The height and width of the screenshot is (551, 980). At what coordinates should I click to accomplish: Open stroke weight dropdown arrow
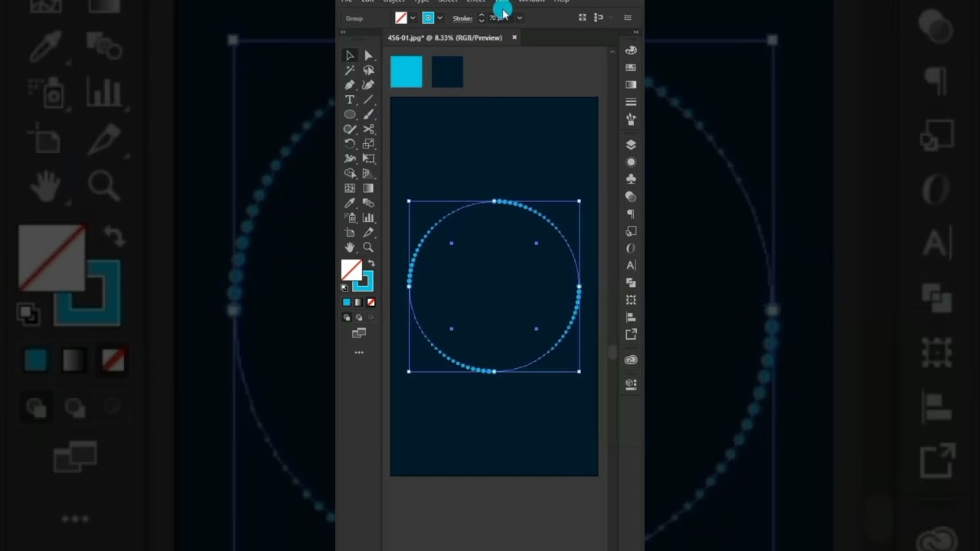519,18
